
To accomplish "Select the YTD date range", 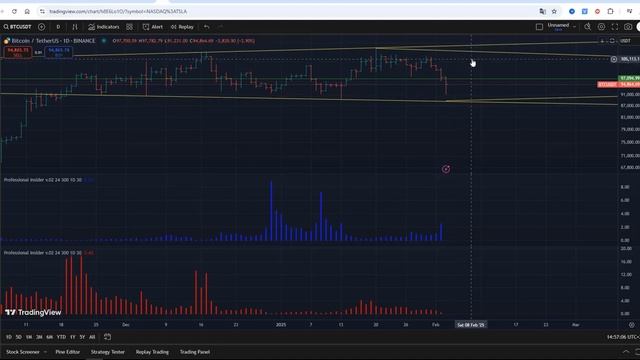I will tap(61, 337).
